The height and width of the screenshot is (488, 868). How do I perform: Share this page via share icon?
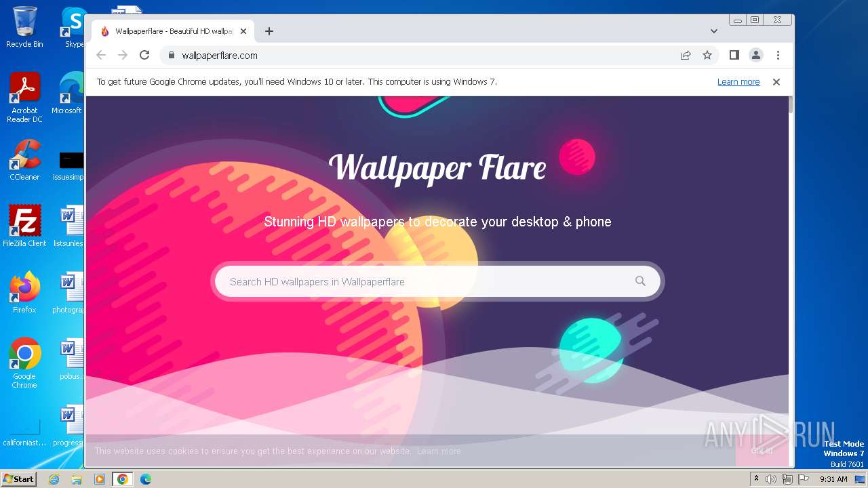coord(686,56)
